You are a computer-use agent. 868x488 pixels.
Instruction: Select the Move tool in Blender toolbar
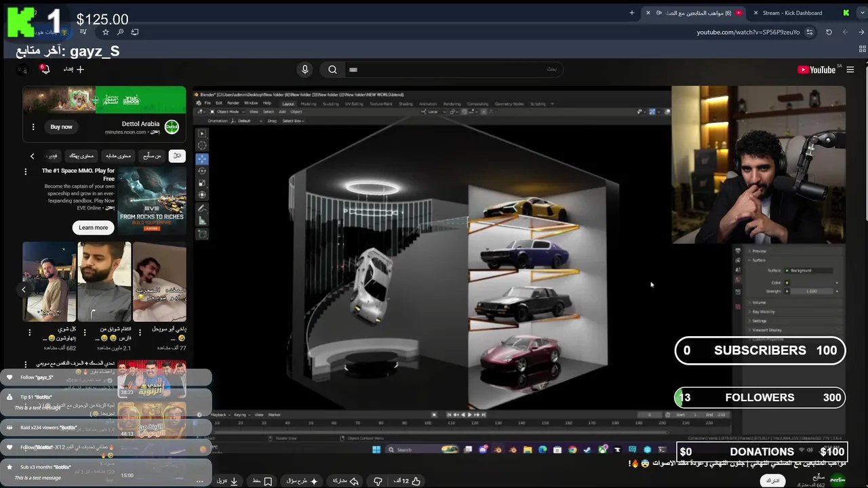click(x=202, y=159)
